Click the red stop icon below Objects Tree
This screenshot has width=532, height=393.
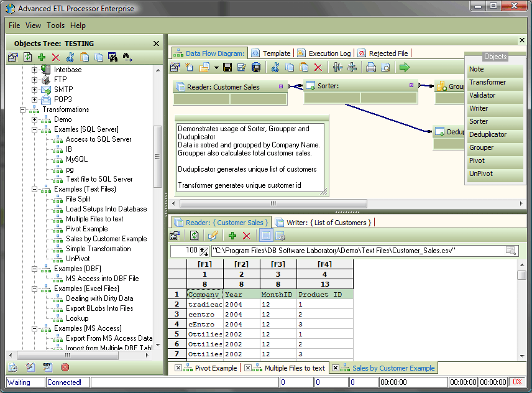tap(65, 367)
